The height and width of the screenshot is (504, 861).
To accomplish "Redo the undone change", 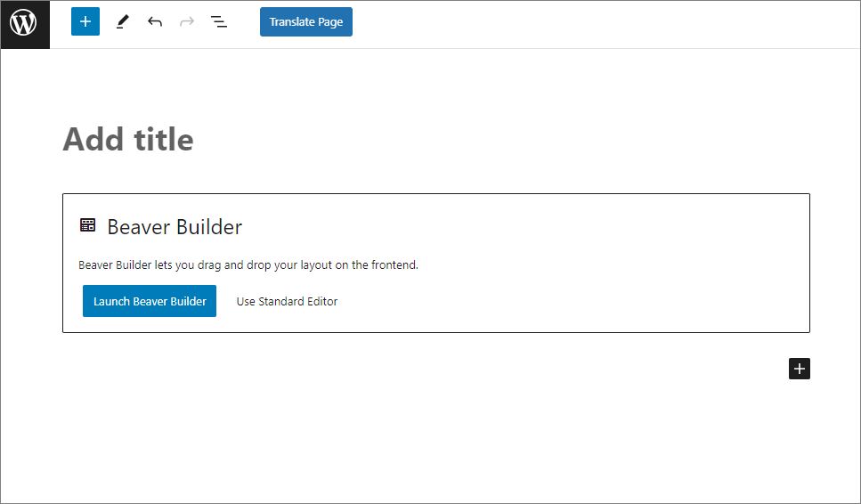I will coord(187,21).
